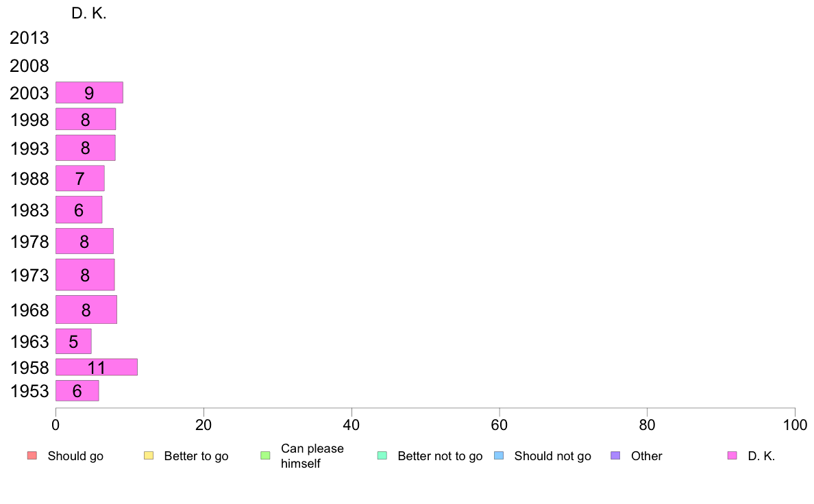
Task: Select the 1953 bar showing 6
Action: [x=77, y=391]
